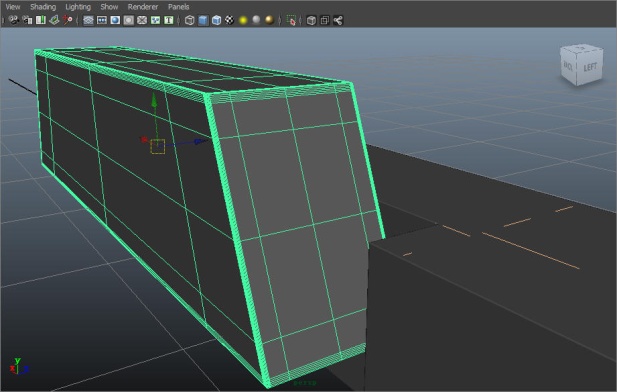Viewport: 617px width, 392px height.
Task: Click the red X-axis move handle
Action: (144, 140)
